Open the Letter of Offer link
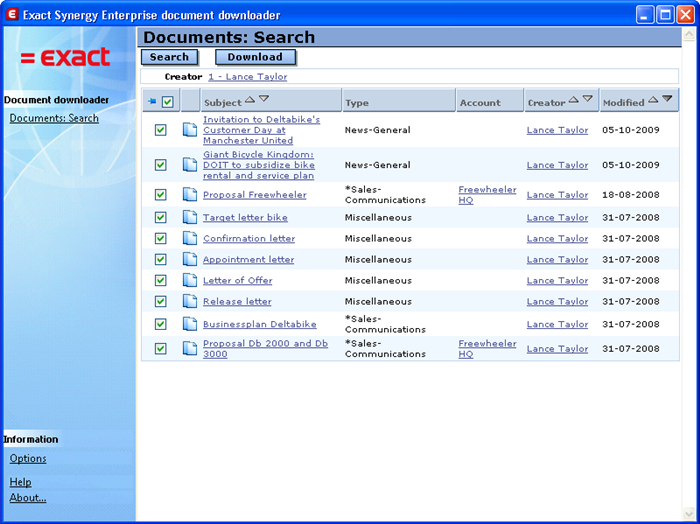 [x=238, y=280]
